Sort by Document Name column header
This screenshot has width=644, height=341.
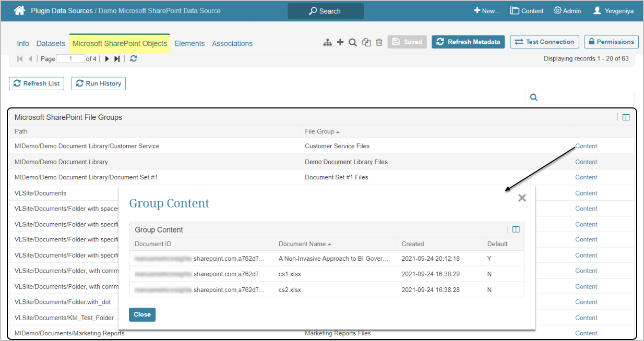click(302, 244)
